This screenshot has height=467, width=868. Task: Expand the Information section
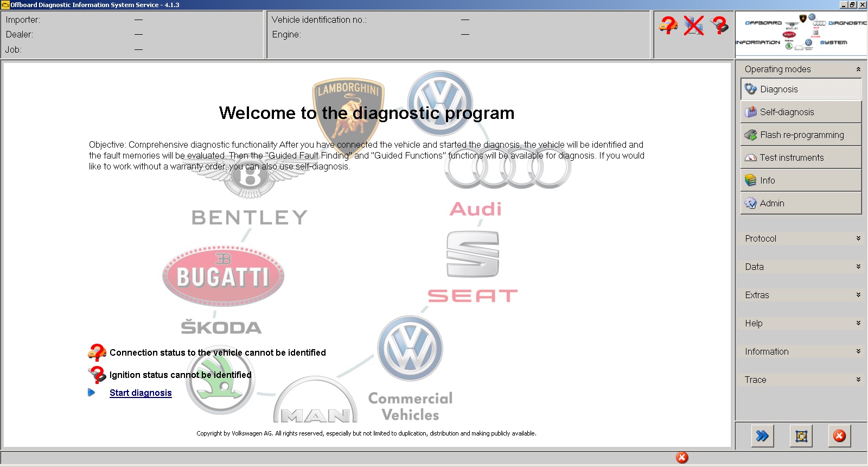[858, 351]
